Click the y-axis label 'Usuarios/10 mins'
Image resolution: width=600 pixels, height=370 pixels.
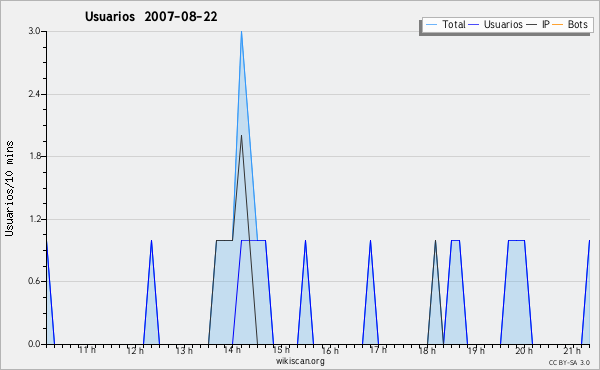click(9, 188)
